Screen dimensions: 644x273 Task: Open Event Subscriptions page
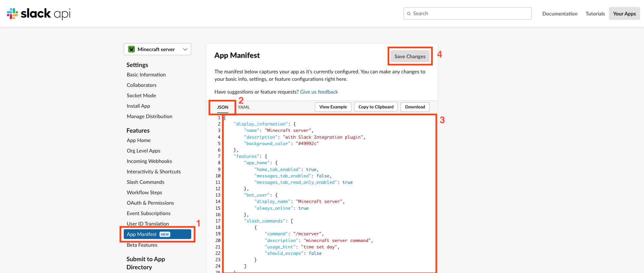click(x=149, y=213)
